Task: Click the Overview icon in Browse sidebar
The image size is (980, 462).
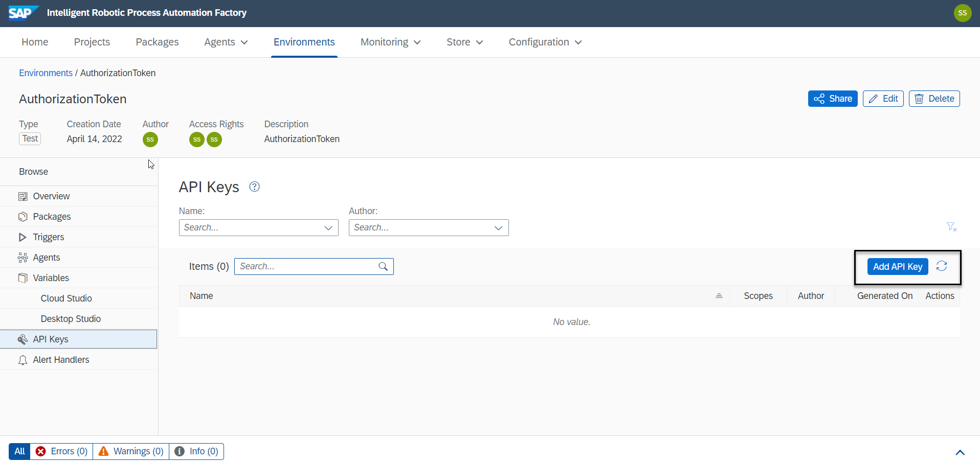Action: coord(23,196)
